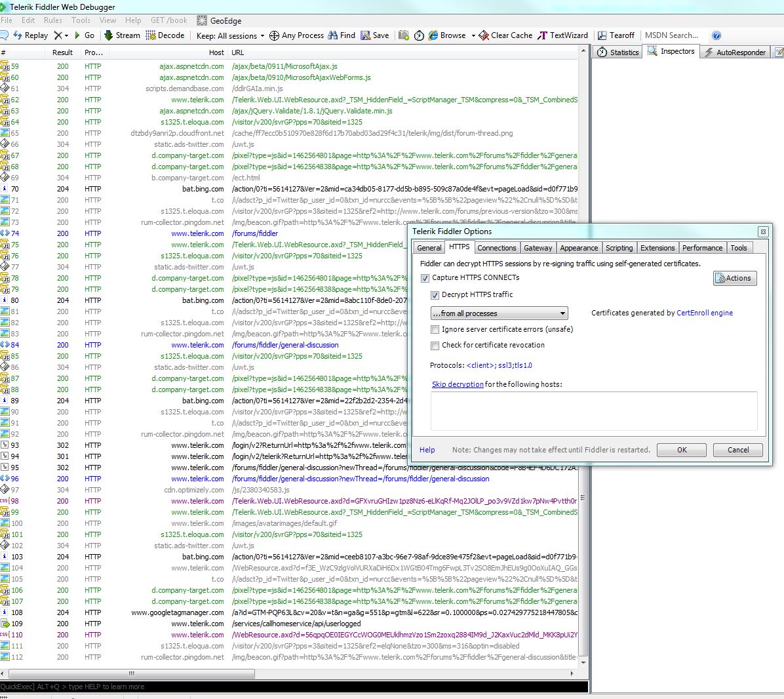Open Find sessions with binoculars icon
Screen dimensions: 784x699
coord(333,35)
